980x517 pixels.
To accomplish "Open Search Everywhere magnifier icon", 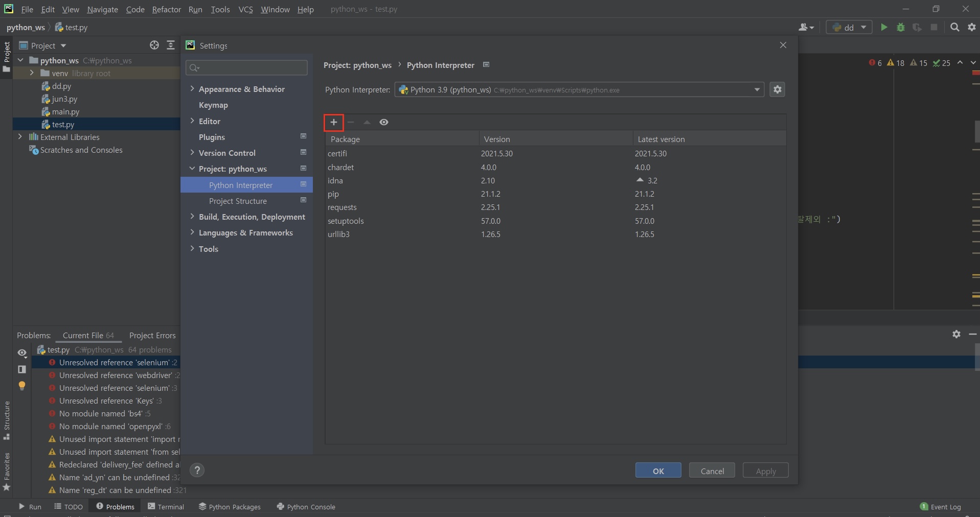I will coord(954,27).
